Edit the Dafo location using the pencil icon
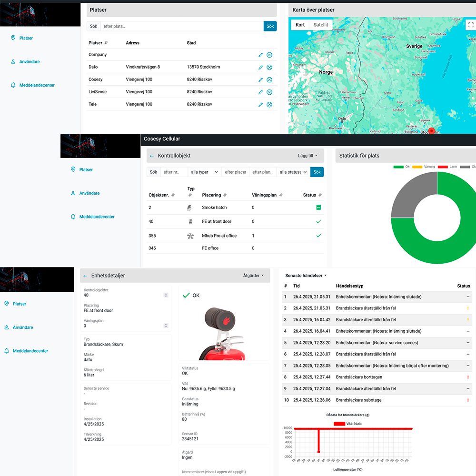This screenshot has height=476, width=476. [260, 67]
